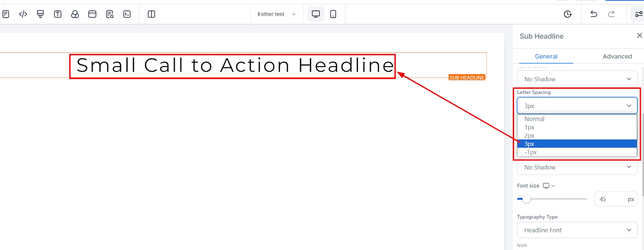Select Normal letter spacing option
The image size is (644, 250).
[x=535, y=119]
